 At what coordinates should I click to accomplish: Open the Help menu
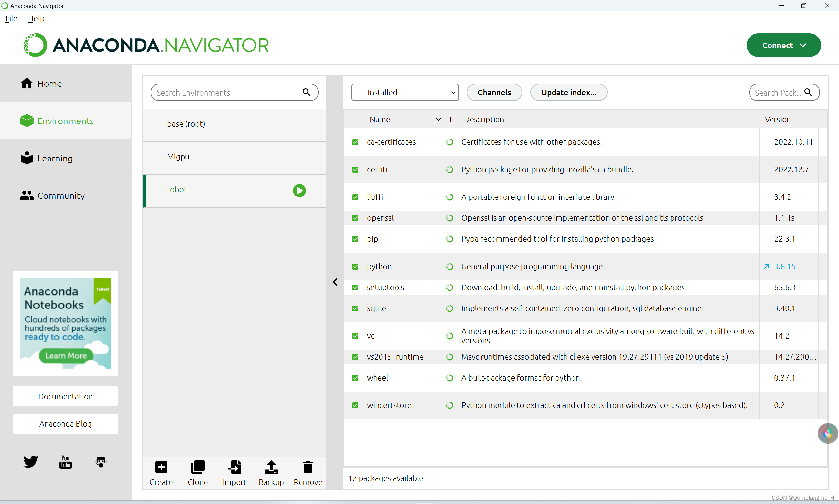[36, 19]
